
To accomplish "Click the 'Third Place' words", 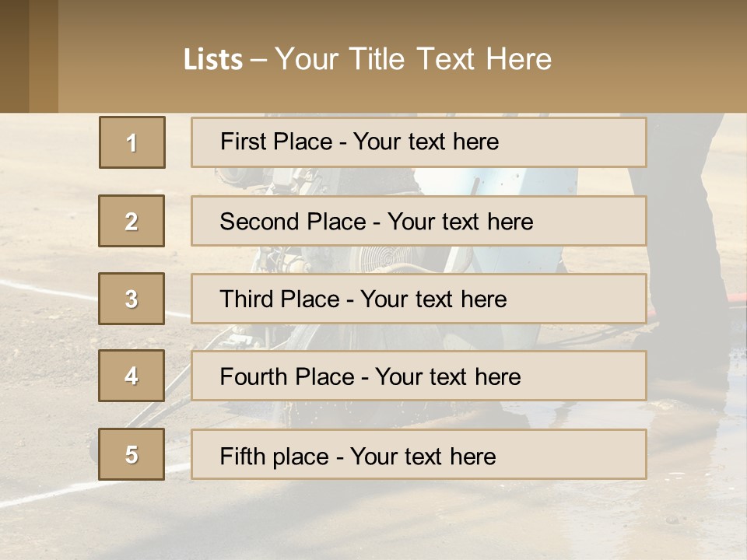I will point(279,299).
